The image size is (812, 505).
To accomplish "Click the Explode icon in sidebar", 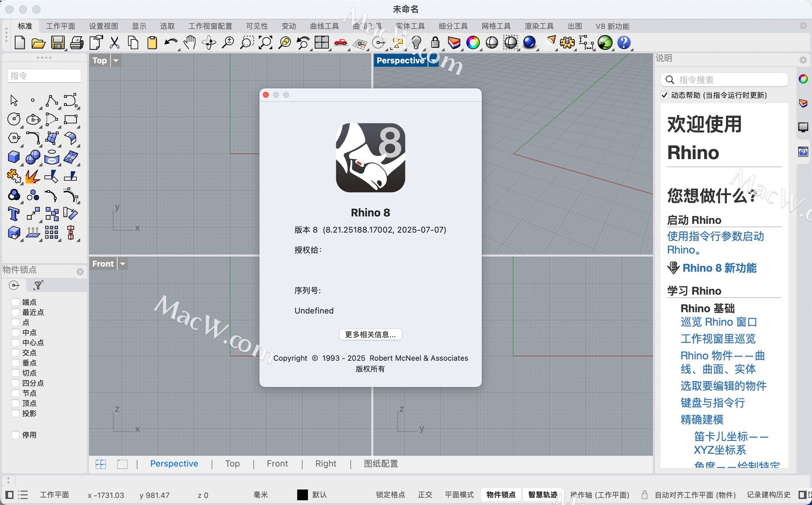I will pos(33,176).
